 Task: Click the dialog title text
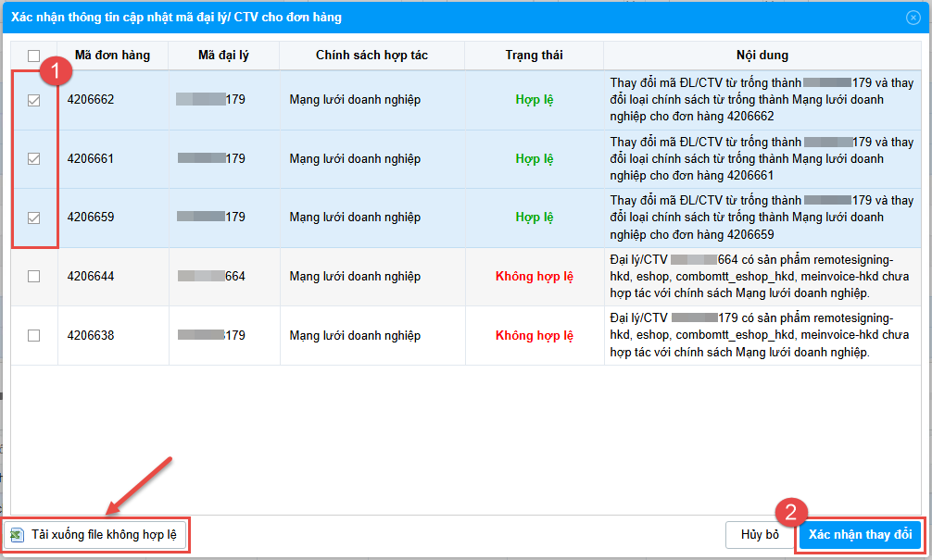coord(176,18)
